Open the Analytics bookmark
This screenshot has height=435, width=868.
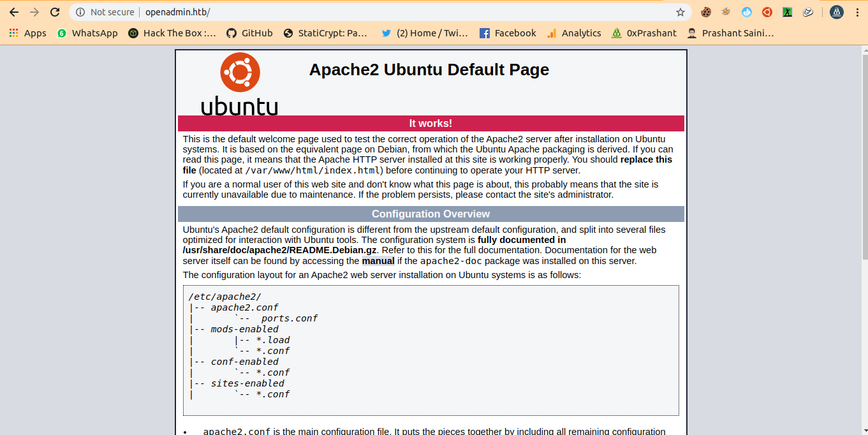pos(574,33)
